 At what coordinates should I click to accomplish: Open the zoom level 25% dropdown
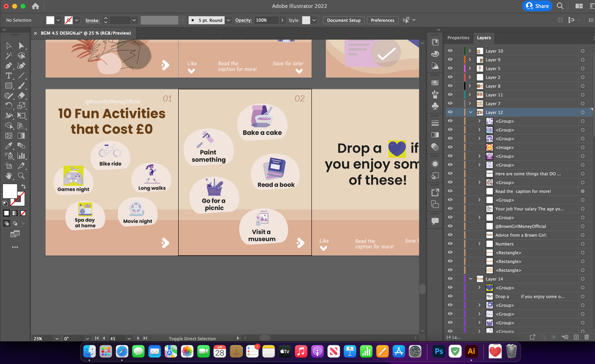57,338
